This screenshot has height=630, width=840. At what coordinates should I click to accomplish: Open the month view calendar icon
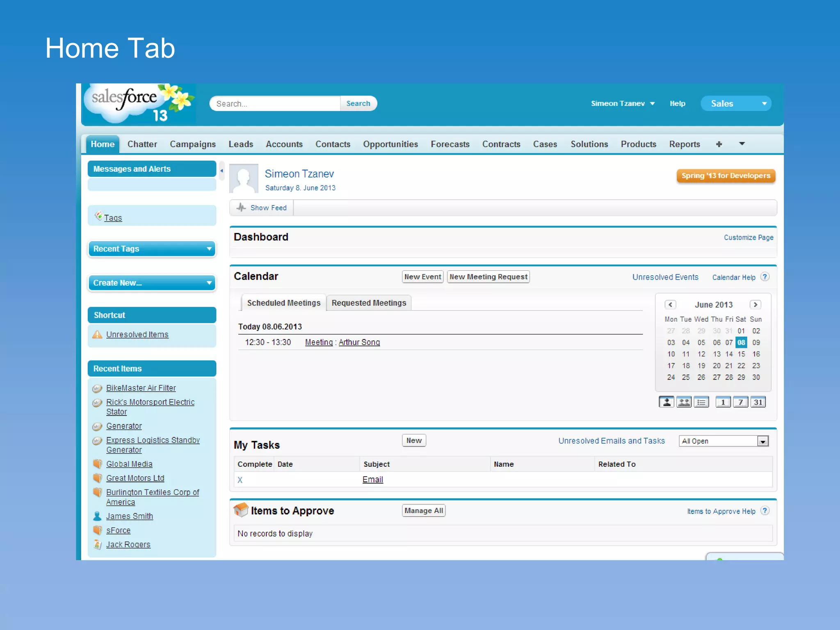[758, 402]
